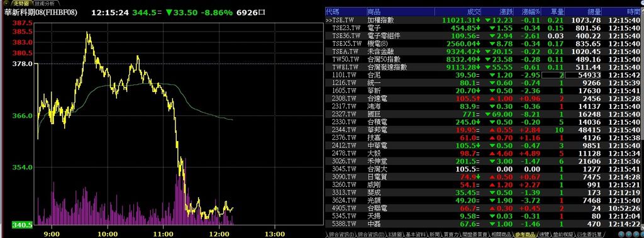Screen dimensions: 644x238
Task: Select the TW50.TW 台灣50指數 row
Action: pos(483,59)
